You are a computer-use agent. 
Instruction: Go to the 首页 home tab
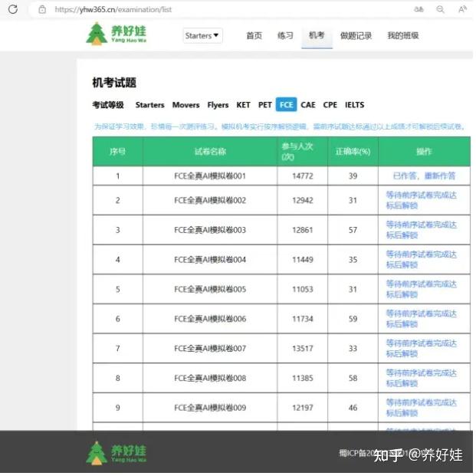pos(254,35)
